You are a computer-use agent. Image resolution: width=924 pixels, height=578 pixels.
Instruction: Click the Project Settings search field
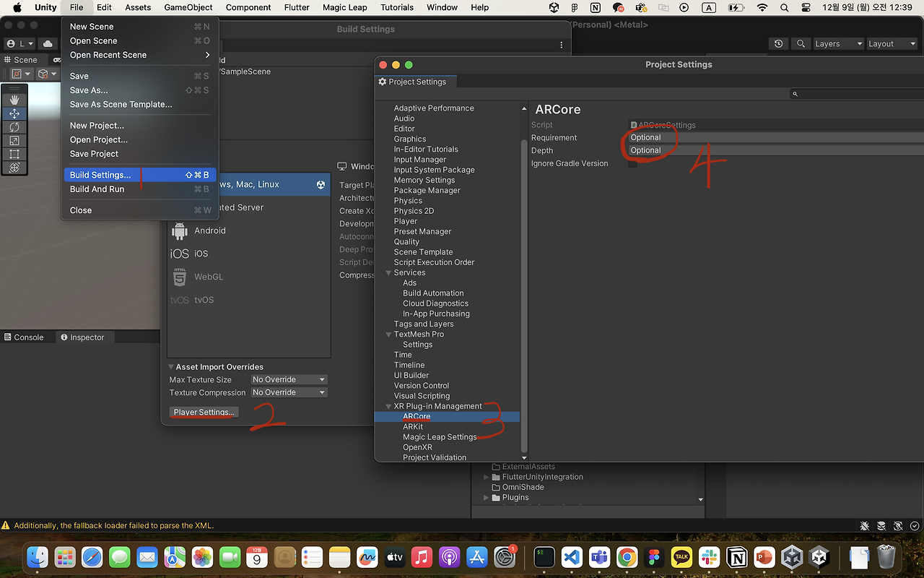tap(856, 94)
